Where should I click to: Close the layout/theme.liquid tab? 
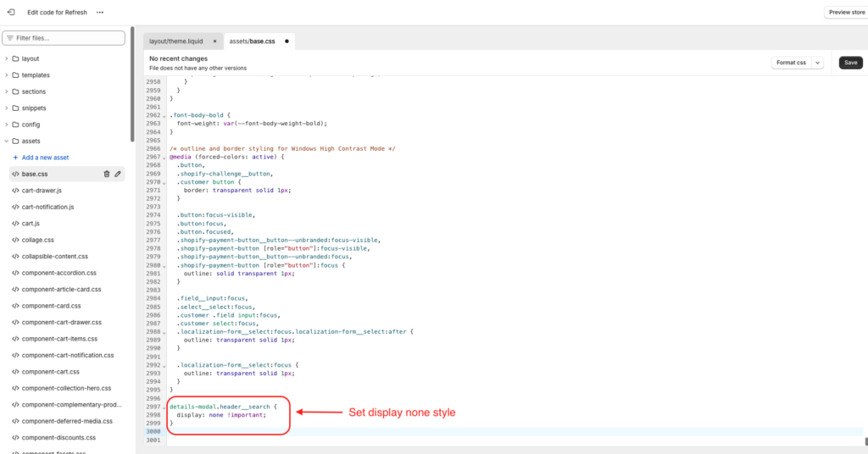tap(214, 42)
